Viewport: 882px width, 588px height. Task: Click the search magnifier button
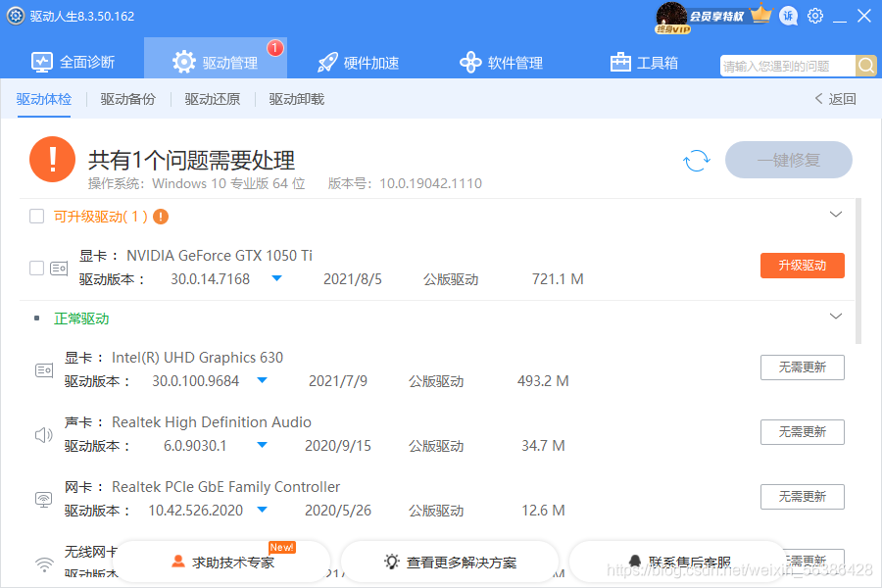(x=866, y=66)
